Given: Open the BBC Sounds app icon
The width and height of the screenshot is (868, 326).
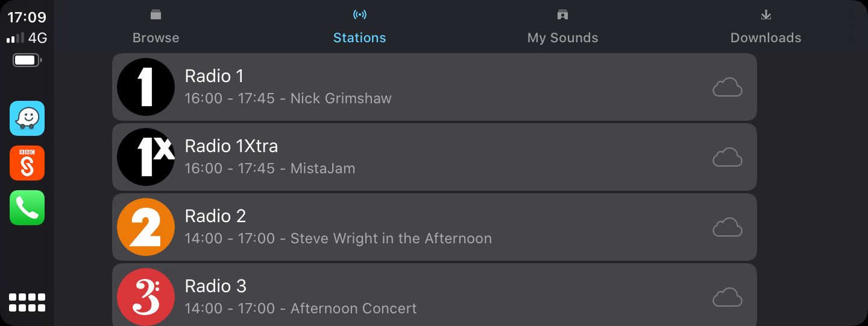Looking at the screenshot, I should point(27,163).
